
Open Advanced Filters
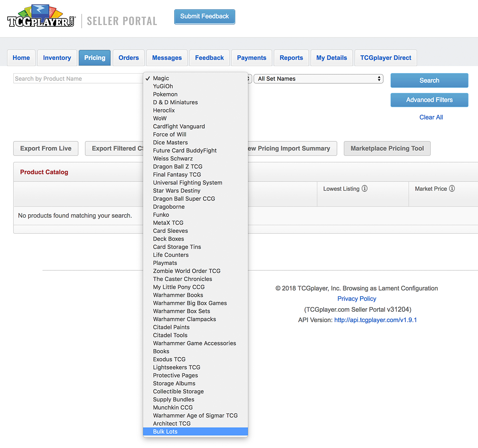[x=429, y=100]
